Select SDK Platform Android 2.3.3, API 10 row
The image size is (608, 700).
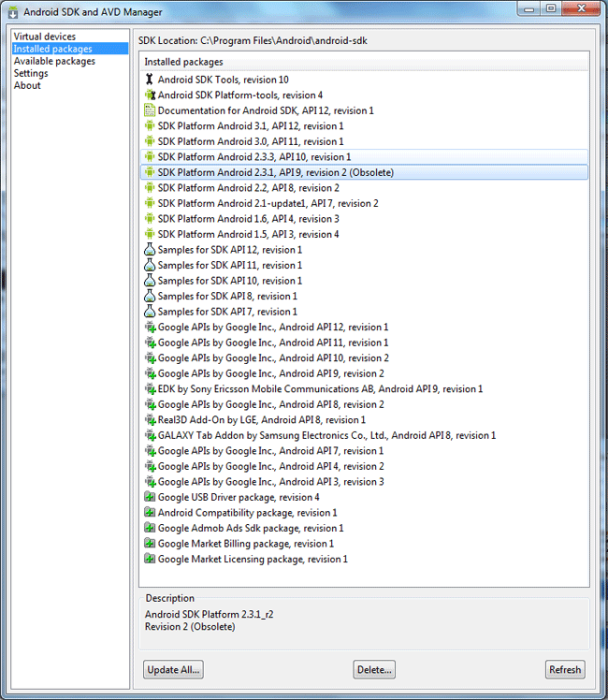click(364, 156)
